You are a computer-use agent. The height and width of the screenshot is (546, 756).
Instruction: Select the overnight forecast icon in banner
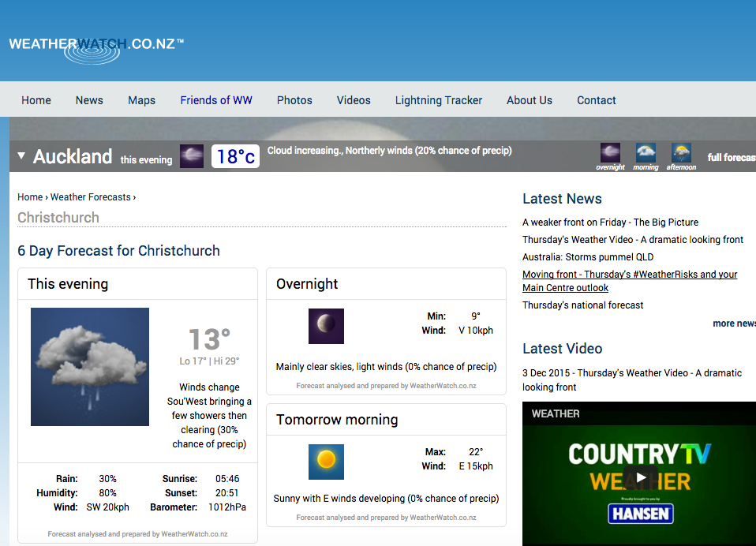point(610,153)
